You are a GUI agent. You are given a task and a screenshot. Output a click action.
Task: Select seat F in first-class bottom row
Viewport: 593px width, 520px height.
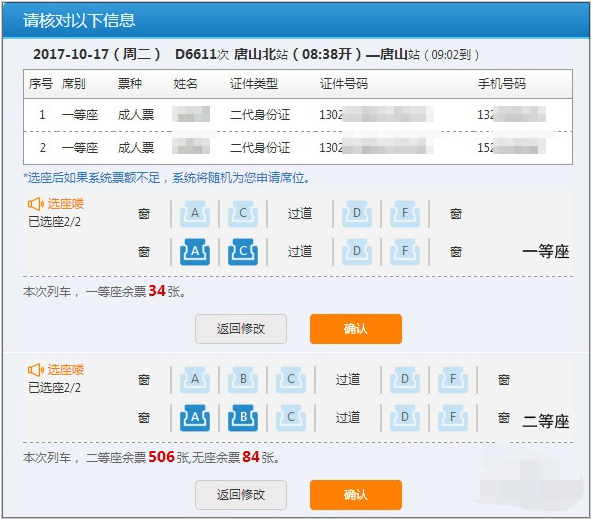click(x=405, y=252)
